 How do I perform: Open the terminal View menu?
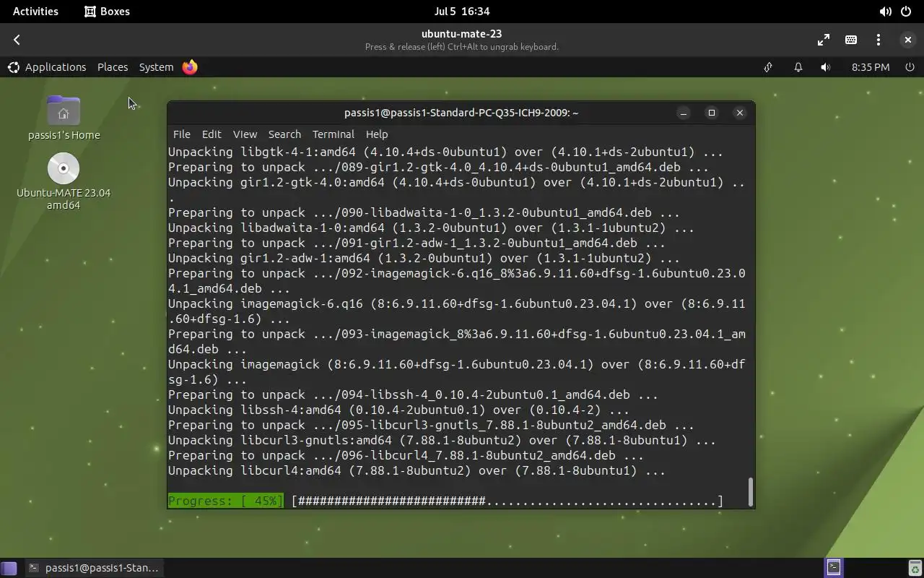(245, 134)
